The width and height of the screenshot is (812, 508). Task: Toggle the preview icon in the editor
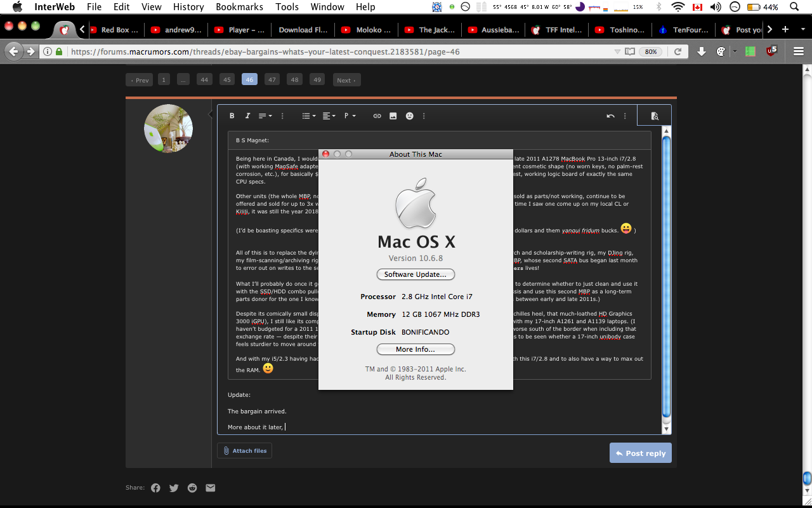pos(655,116)
